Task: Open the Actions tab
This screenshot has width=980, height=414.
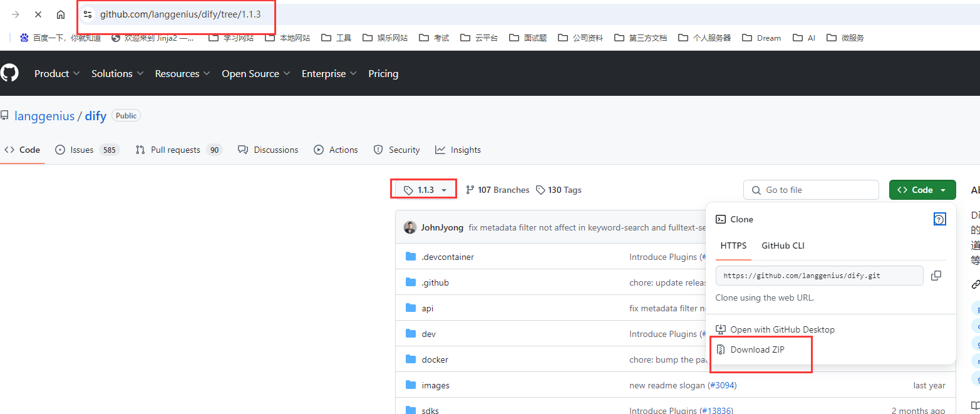Action: point(336,150)
